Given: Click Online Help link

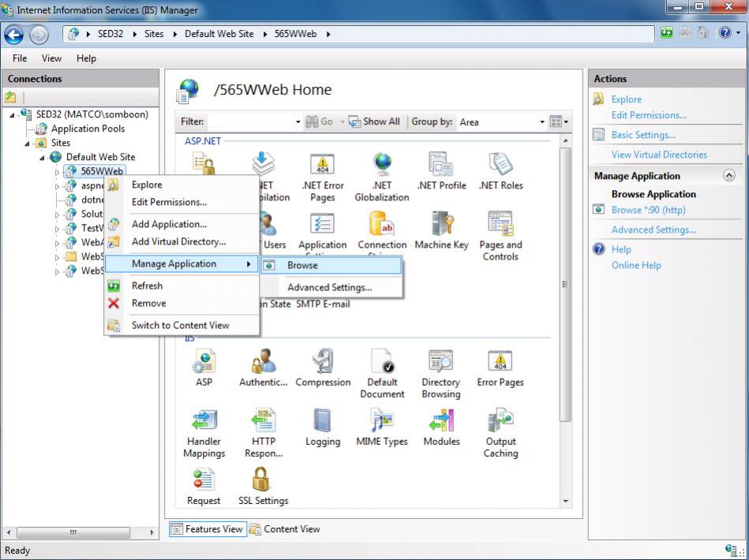Looking at the screenshot, I should 636,265.
